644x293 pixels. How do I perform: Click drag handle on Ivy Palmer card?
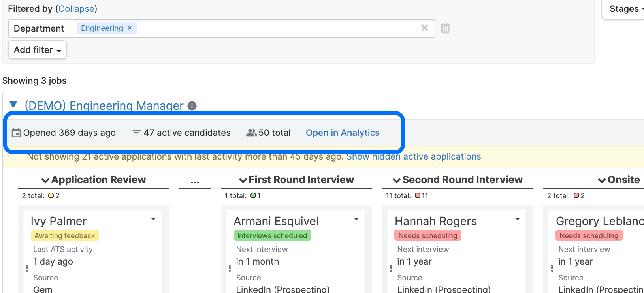[27, 268]
